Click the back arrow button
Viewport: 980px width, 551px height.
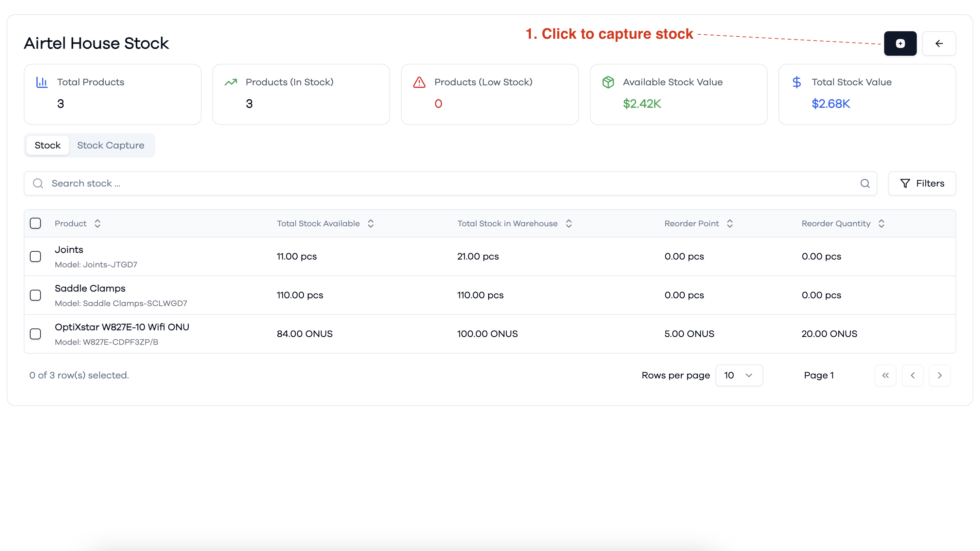point(939,43)
